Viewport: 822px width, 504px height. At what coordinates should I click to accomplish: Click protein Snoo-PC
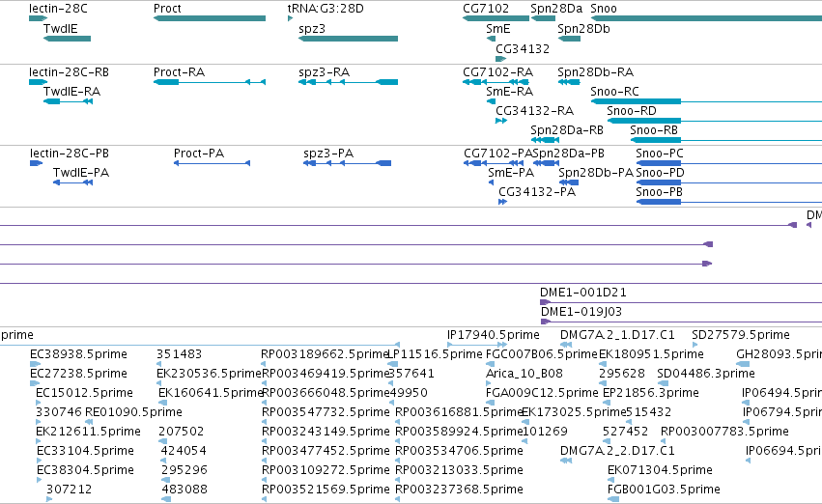coord(660,154)
